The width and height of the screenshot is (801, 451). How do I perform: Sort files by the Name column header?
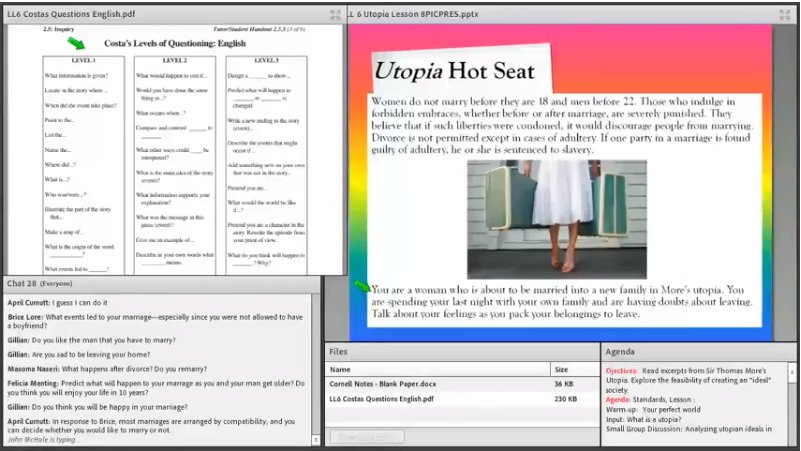[x=438, y=369]
